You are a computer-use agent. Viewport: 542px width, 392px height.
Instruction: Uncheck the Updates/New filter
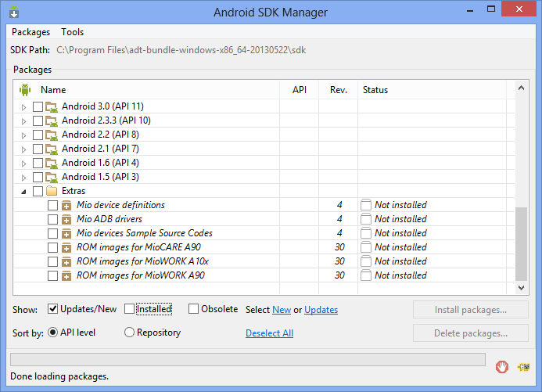coord(52,309)
